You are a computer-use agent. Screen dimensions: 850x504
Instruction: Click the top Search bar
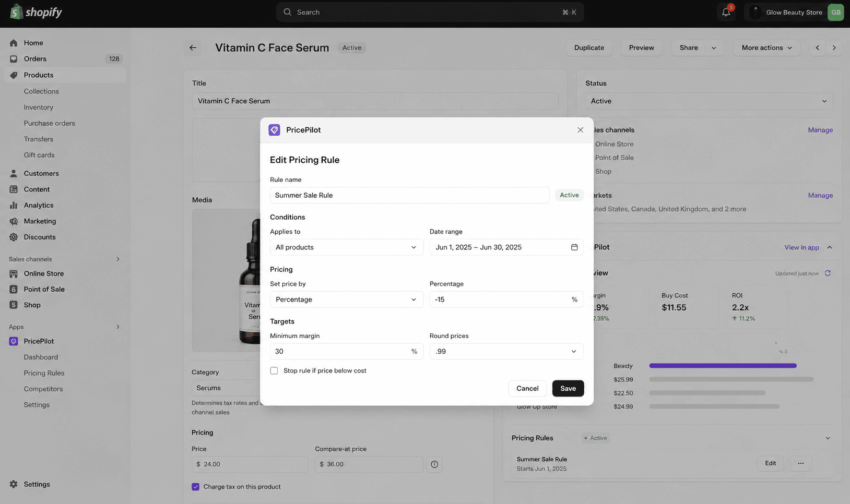point(430,12)
